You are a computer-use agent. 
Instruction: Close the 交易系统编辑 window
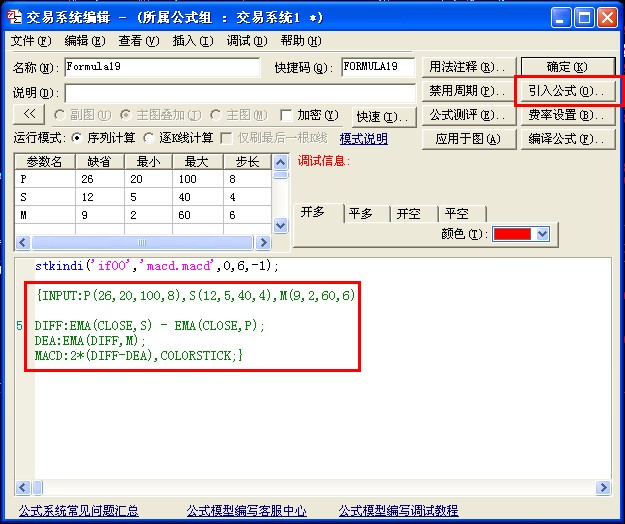[x=607, y=18]
